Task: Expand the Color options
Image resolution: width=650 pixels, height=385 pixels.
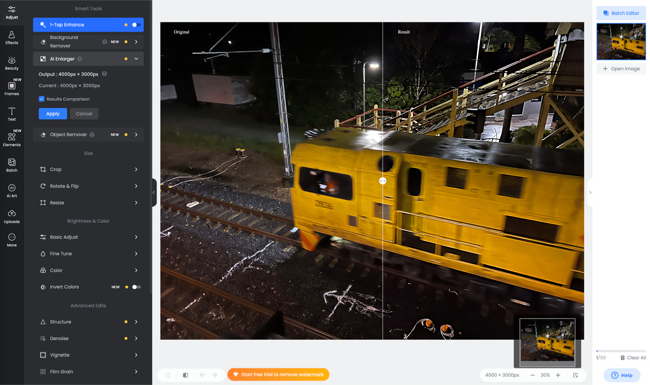Action: (x=136, y=270)
